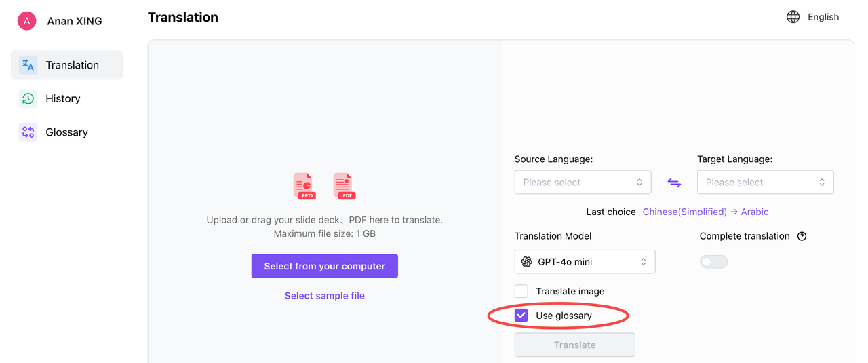Toggle the Complete translation switch
The width and height of the screenshot is (868, 363).
pos(713,261)
